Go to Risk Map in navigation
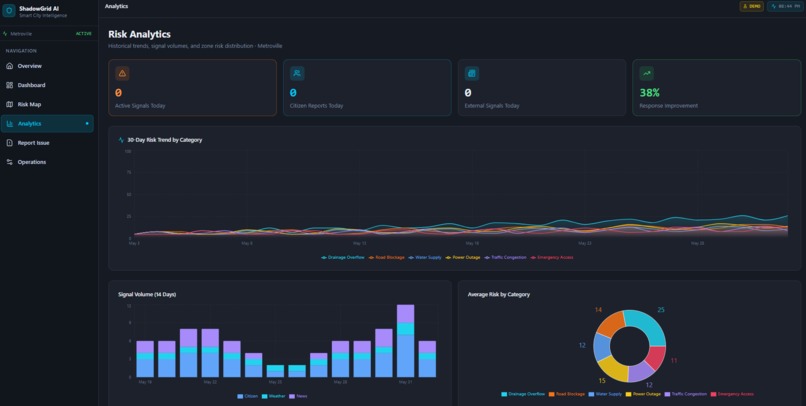The width and height of the screenshot is (806, 406). coord(47,104)
